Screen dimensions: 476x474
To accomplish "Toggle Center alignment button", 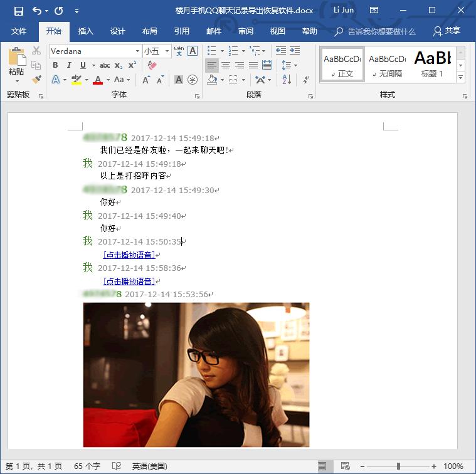I will 226,65.
